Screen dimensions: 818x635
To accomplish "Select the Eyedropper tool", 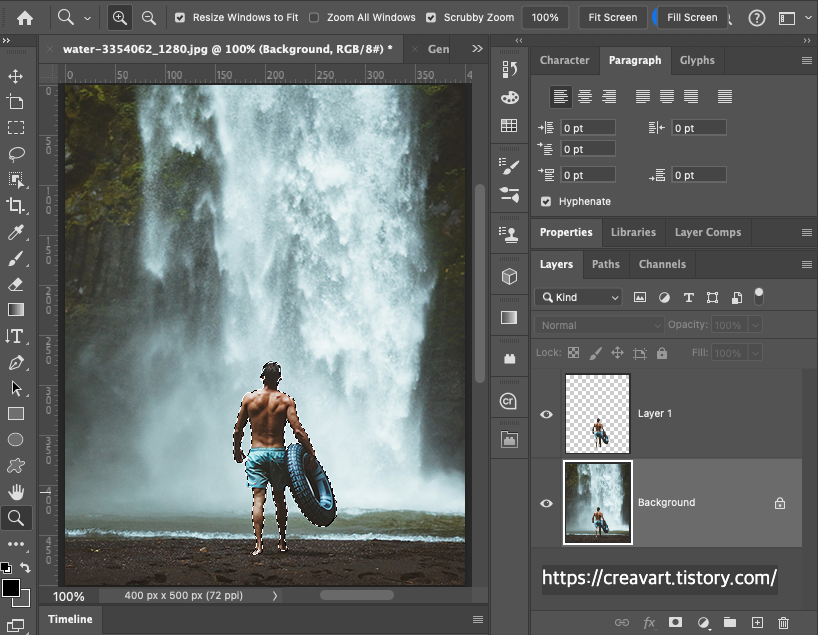I will (x=16, y=232).
